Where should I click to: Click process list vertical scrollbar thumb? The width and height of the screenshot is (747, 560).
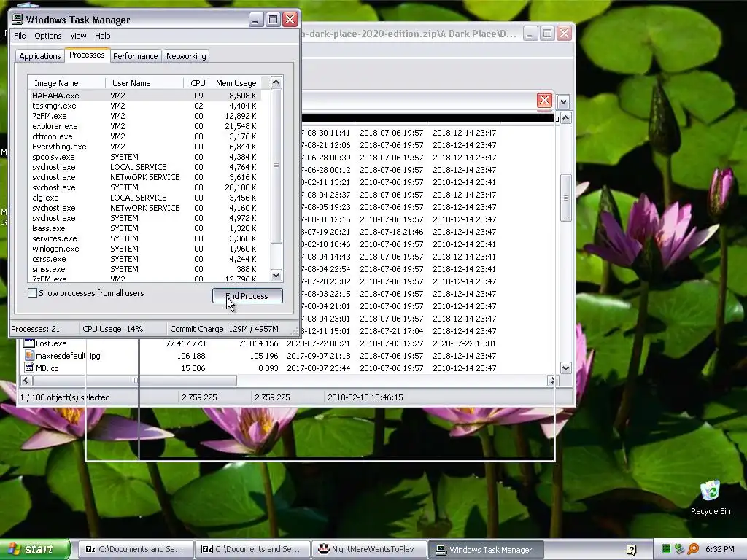(276, 166)
